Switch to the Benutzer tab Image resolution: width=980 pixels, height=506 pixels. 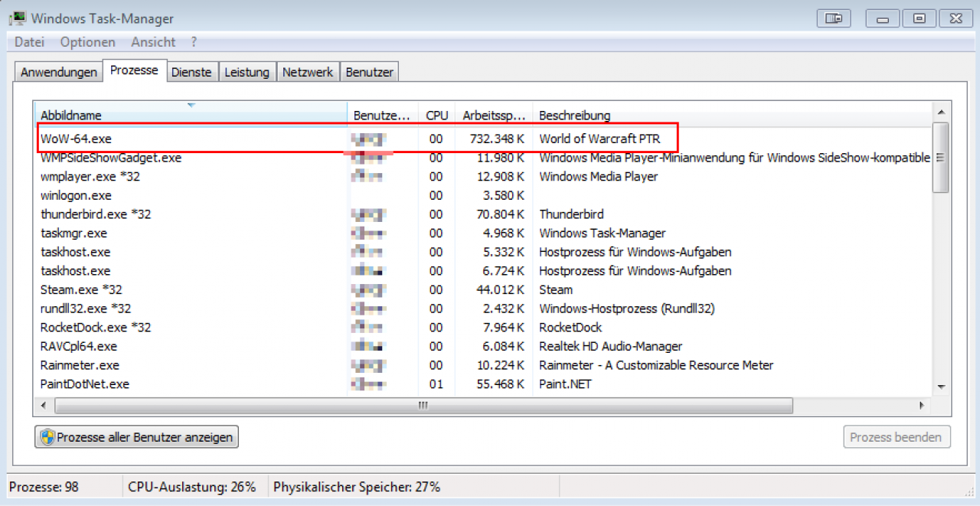[x=369, y=72]
